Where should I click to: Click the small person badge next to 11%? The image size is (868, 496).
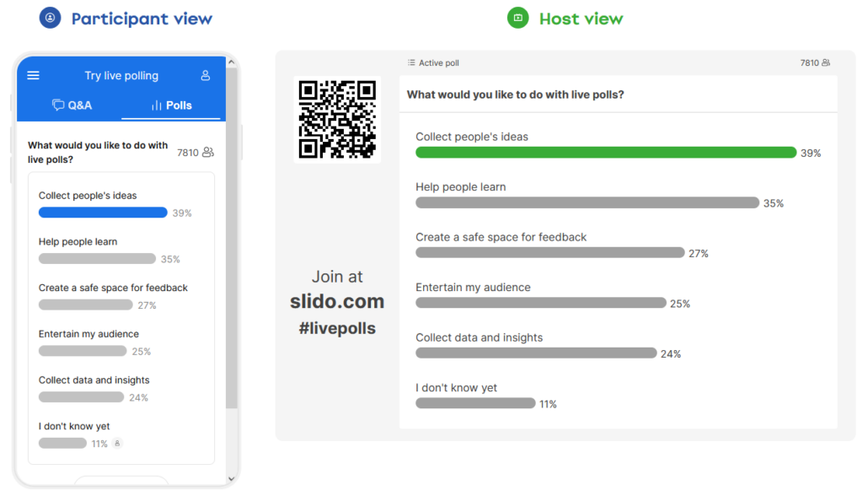coord(117,444)
